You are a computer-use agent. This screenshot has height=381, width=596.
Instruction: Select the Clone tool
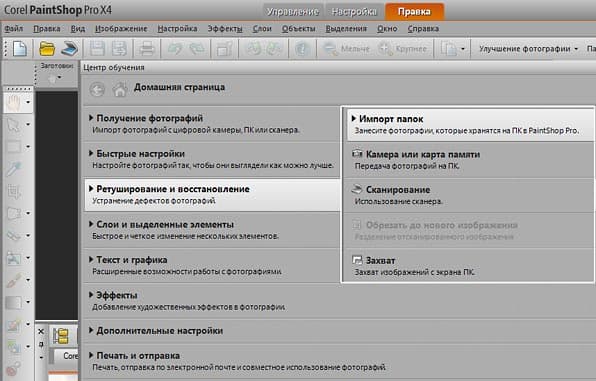click(x=14, y=258)
